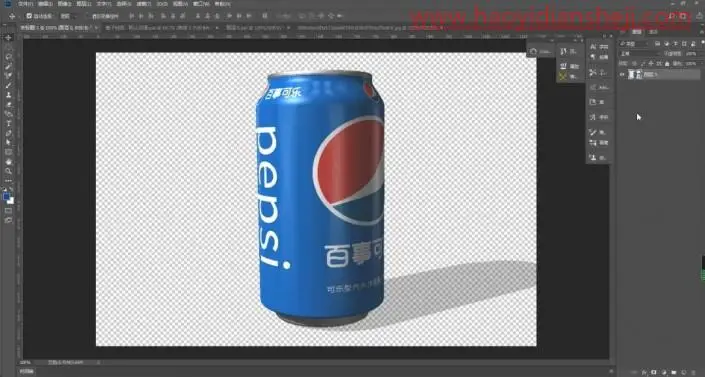Open the layer filter type dropdown

pos(634,44)
